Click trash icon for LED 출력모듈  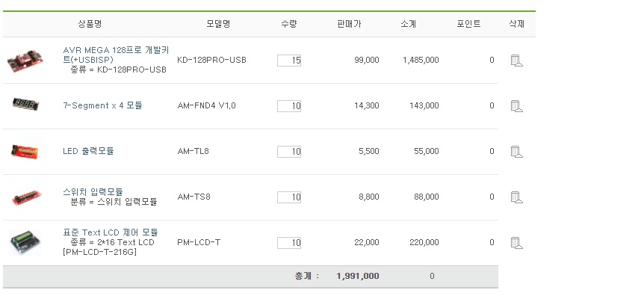click(516, 152)
